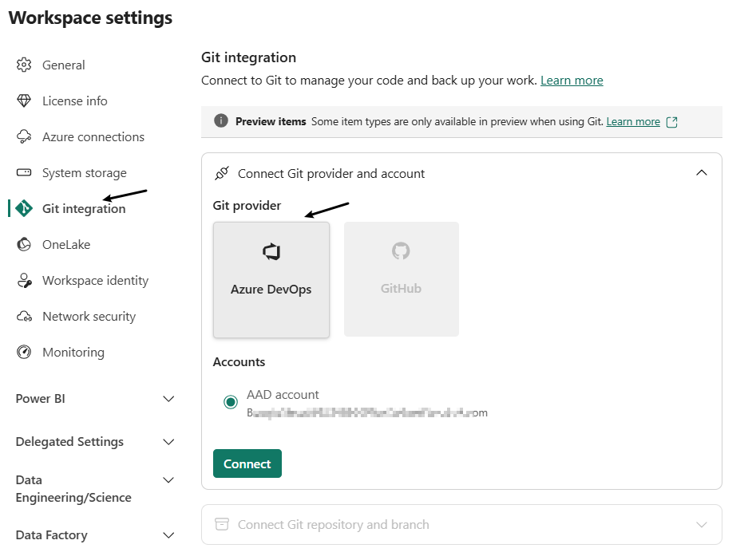Select Git integration in sidebar
Screen dimensions: 752x560
84,208
